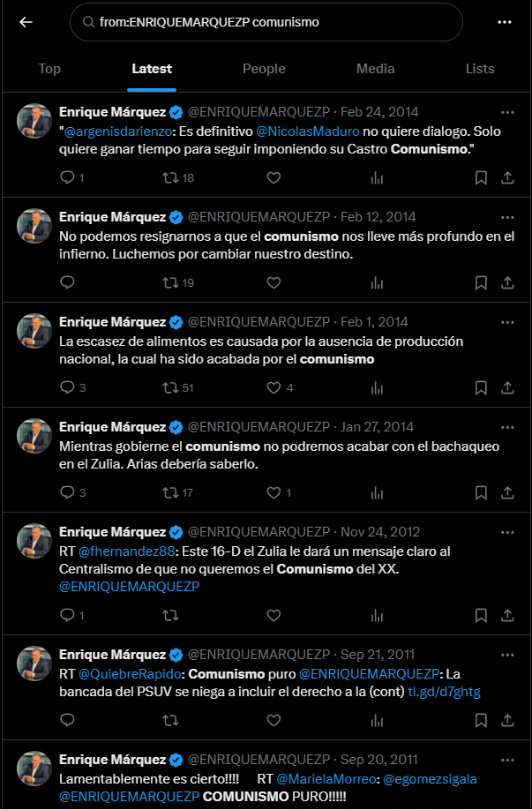Screen dimensions: 532x810
Task: Open more menu on Sep 20, 2011 tweet
Action: coord(507,759)
